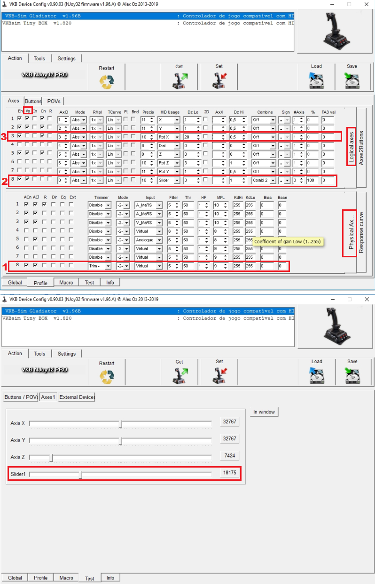Click the Restart icon in the Profile window
This screenshot has height=588, width=375.
[x=107, y=82]
